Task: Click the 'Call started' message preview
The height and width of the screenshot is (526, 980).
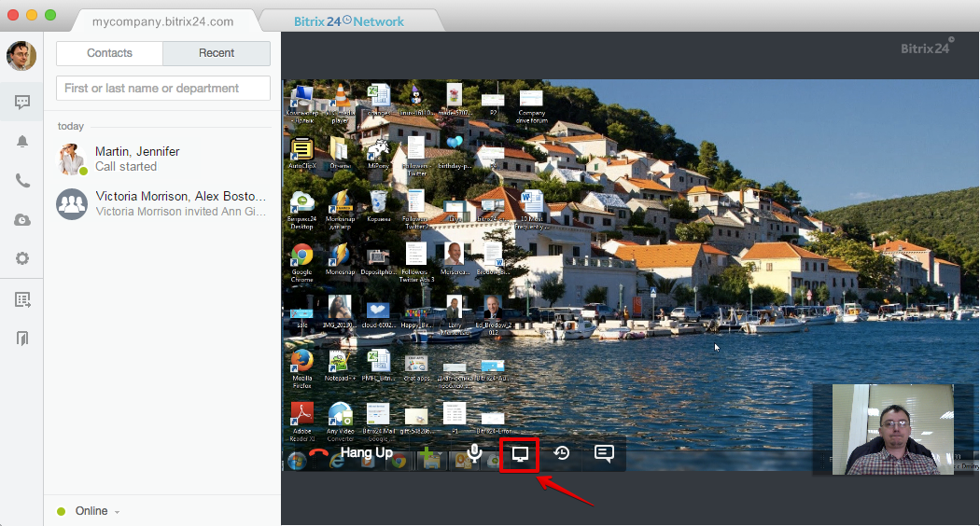Action: [x=126, y=167]
